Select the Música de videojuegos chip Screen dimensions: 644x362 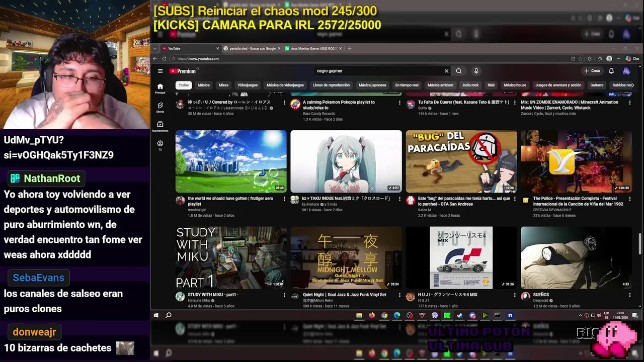[x=285, y=85]
